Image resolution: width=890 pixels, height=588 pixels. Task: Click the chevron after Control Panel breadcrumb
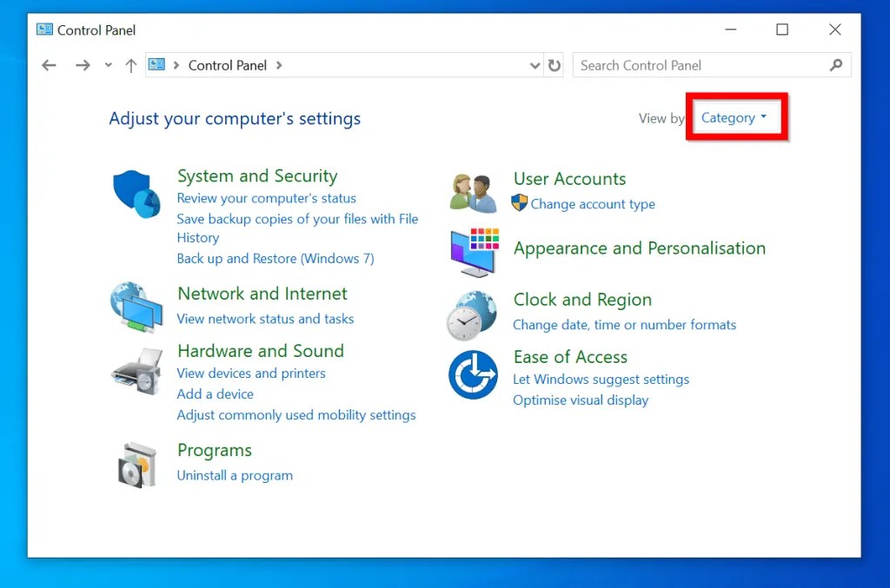click(278, 65)
